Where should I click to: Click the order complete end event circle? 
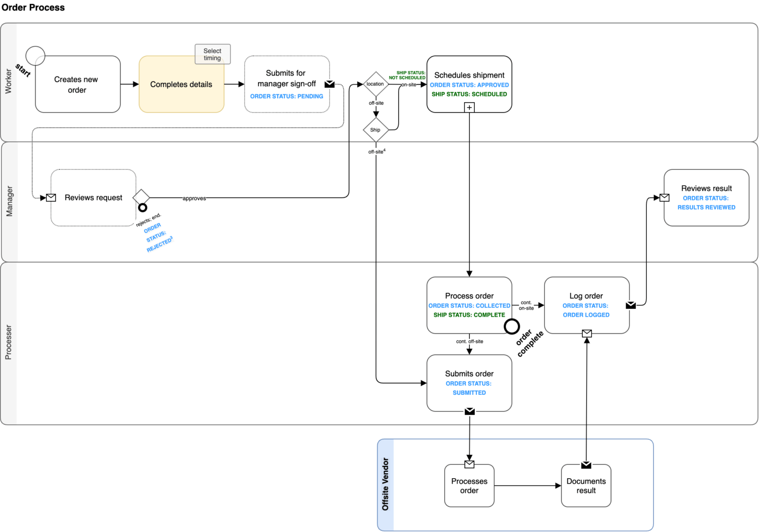click(x=511, y=326)
